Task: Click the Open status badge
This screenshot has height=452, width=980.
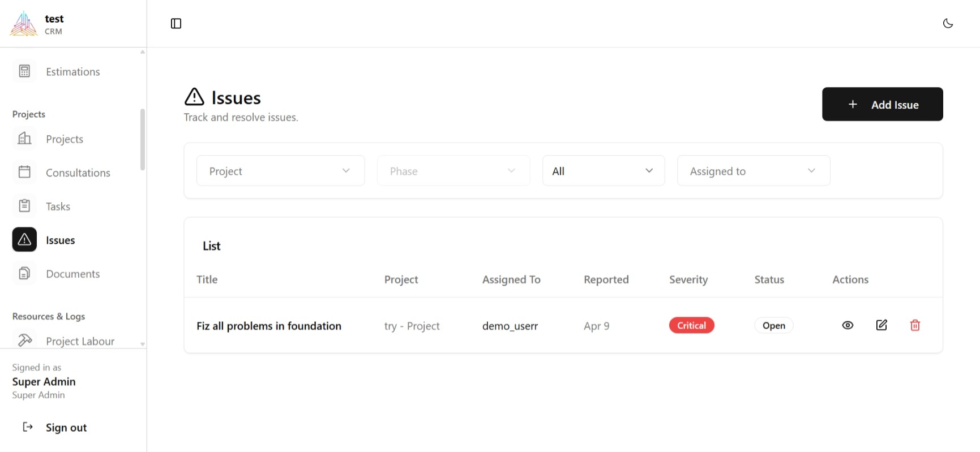Action: click(773, 325)
